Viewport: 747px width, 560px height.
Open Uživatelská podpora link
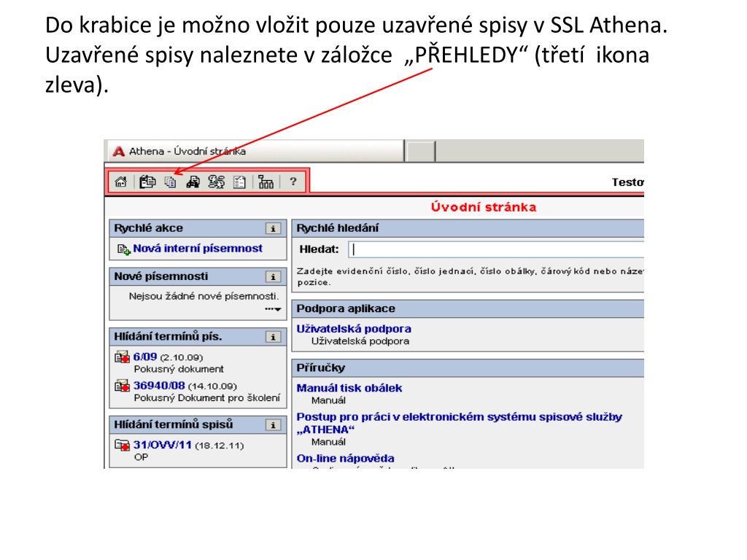[354, 329]
